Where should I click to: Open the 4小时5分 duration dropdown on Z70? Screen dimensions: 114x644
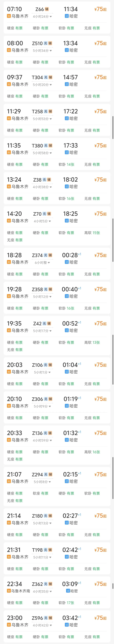pyautogui.click(x=50, y=221)
